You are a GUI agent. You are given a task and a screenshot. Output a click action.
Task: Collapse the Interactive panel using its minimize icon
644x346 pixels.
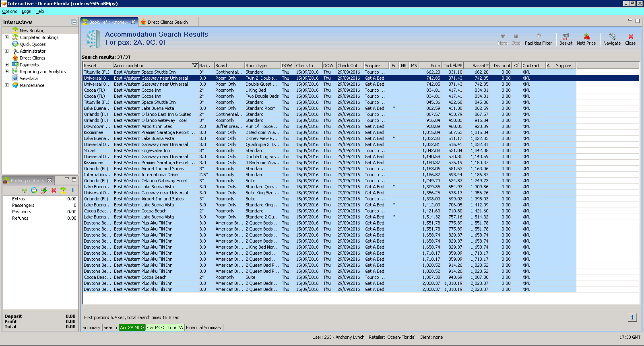[x=74, y=22]
